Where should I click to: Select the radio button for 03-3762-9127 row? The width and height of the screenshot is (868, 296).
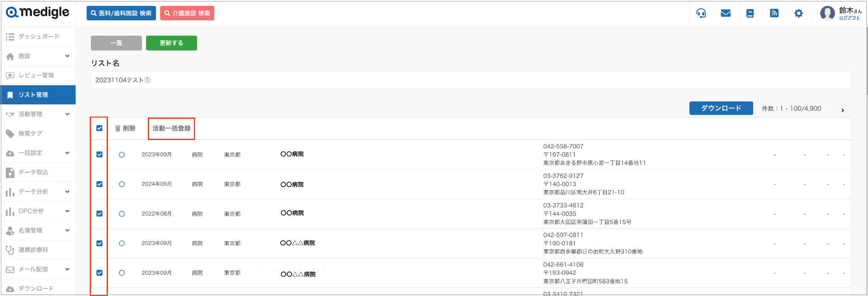122,184
